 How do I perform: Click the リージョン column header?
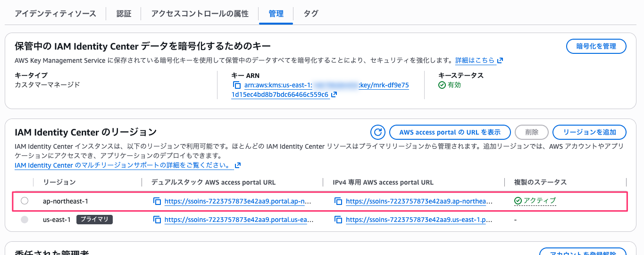pos(59,182)
